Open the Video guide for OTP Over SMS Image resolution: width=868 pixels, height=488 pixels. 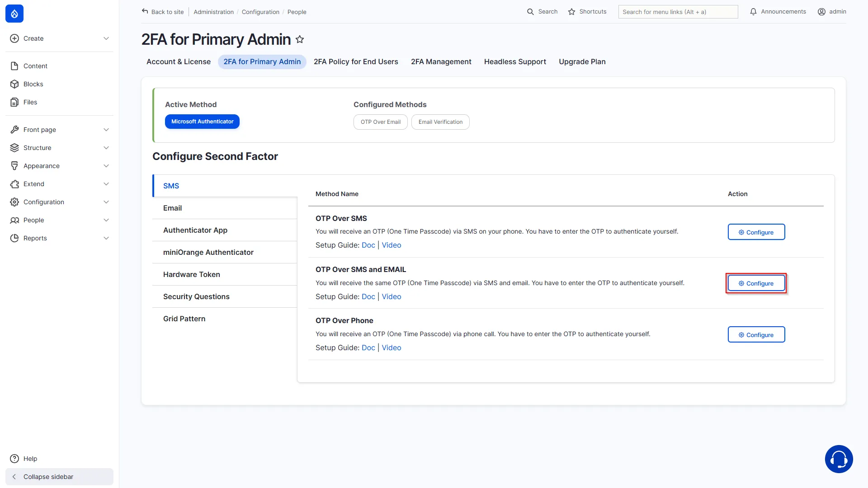tap(392, 245)
